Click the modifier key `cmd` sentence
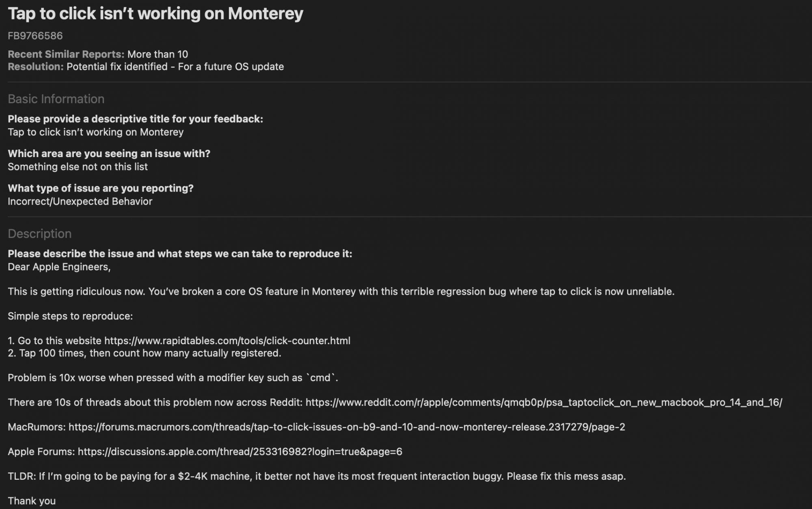The width and height of the screenshot is (812, 509). click(173, 378)
